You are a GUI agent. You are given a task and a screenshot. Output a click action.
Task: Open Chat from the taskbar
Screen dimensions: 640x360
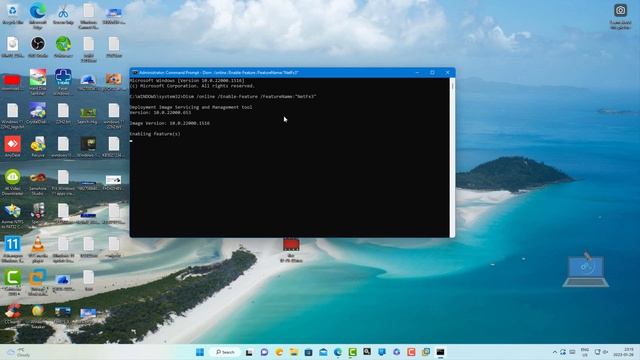pos(264,352)
